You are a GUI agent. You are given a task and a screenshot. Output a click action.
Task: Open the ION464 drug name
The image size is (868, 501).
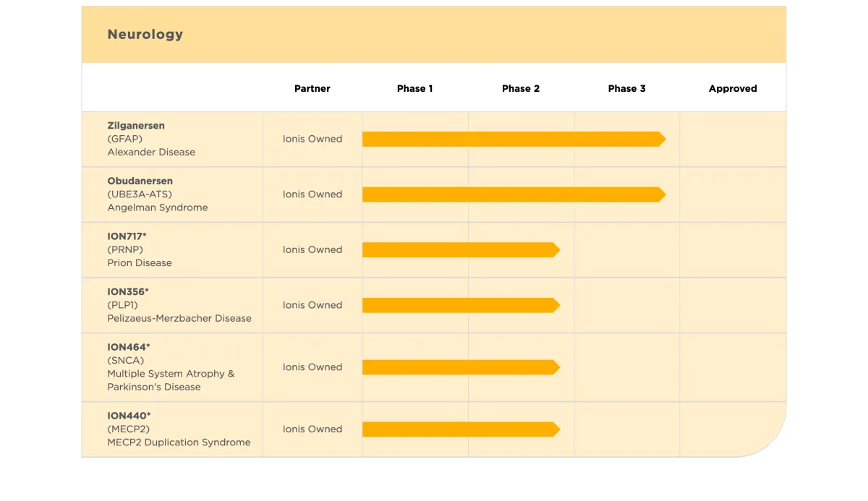click(x=128, y=347)
